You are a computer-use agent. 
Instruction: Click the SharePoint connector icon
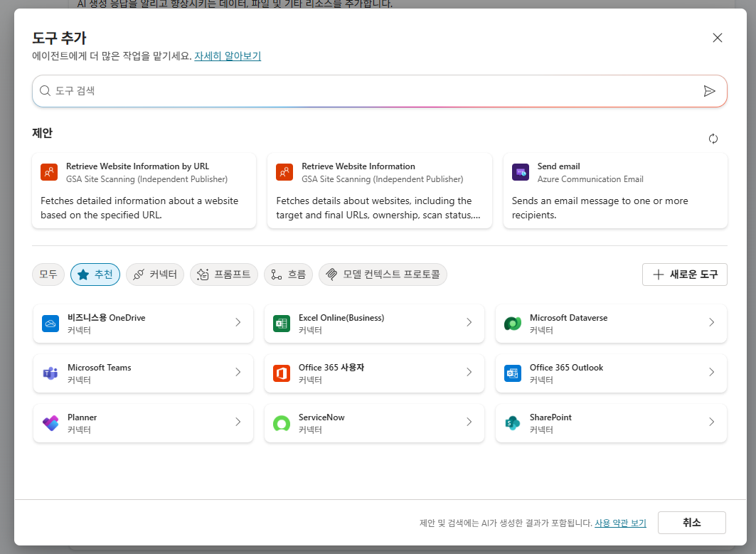click(513, 423)
